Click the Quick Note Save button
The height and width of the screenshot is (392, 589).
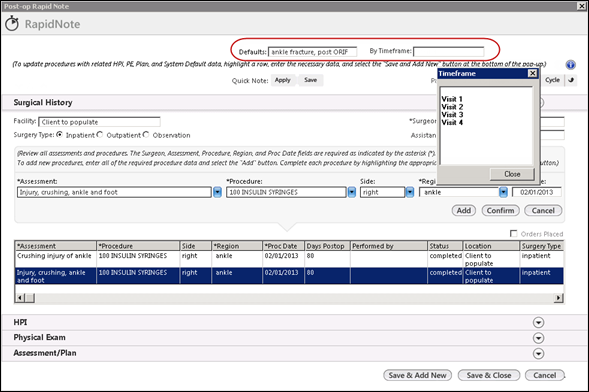click(310, 80)
